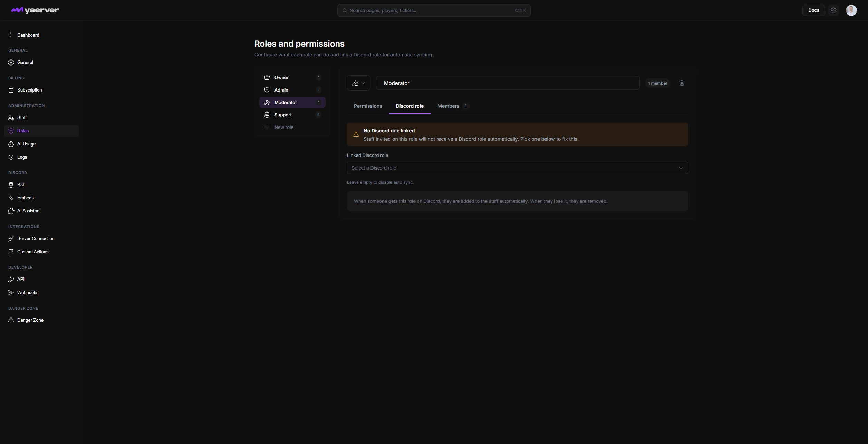
Task: Switch to the Members tab
Action: 453,106
